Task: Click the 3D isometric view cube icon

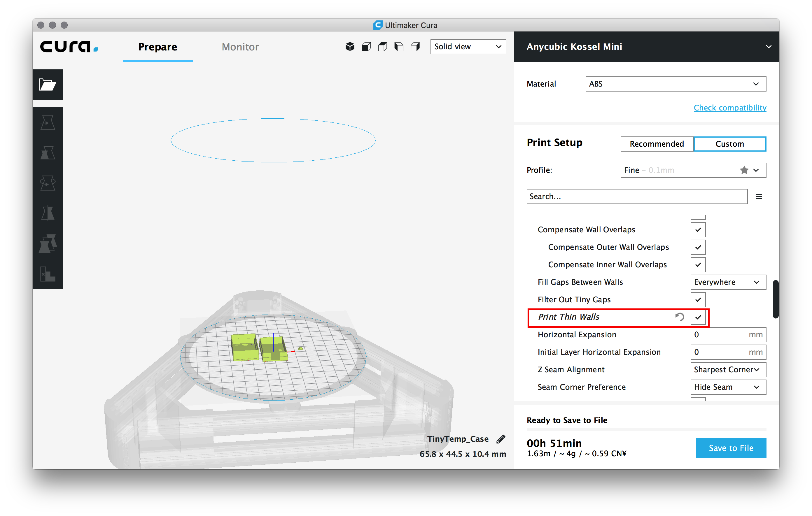Action: pos(350,47)
